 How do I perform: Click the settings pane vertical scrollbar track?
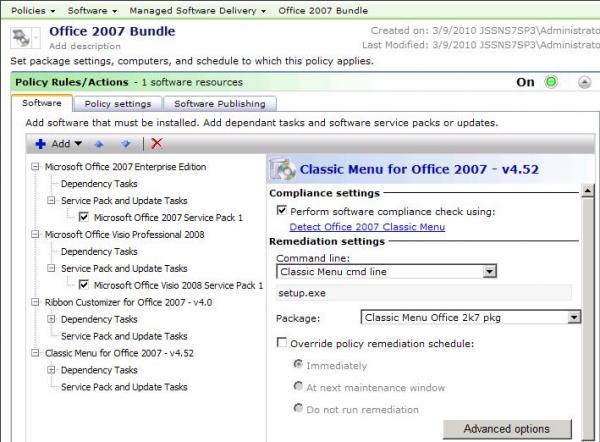coord(587,318)
